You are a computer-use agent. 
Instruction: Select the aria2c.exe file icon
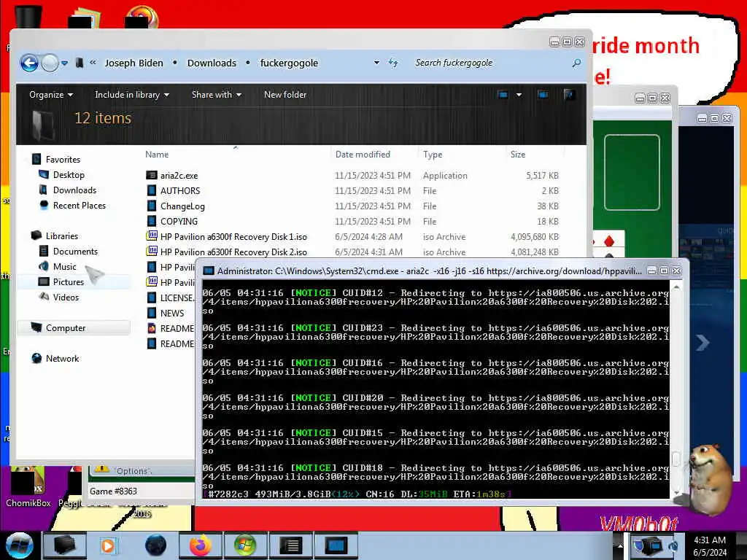tap(152, 175)
